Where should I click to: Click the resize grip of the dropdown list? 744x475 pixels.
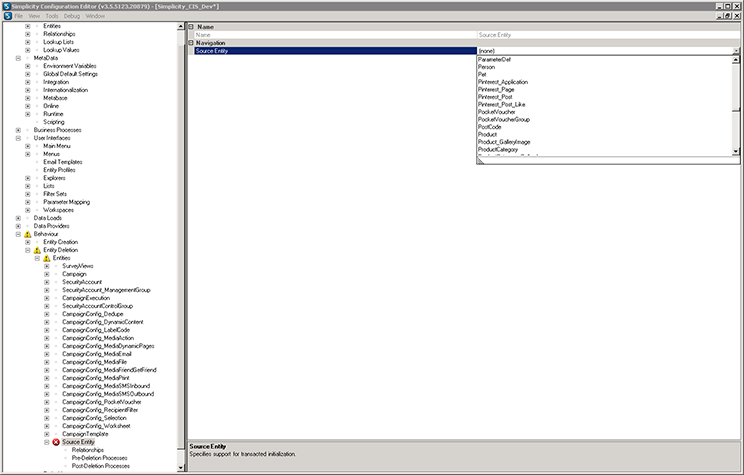click(x=480, y=161)
